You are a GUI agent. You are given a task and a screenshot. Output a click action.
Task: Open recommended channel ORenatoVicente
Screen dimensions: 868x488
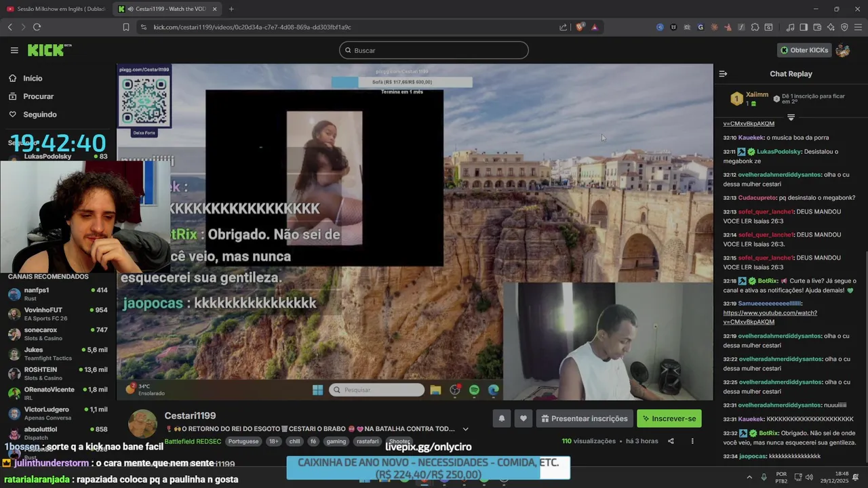58,393
